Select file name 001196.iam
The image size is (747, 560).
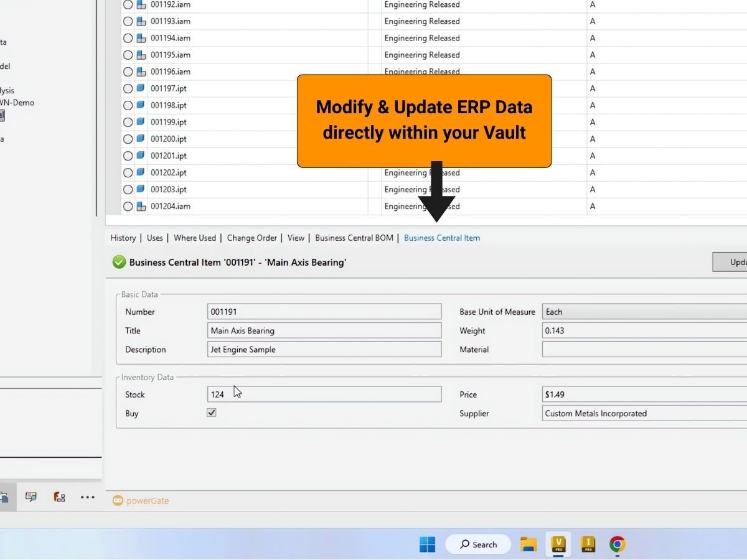(x=171, y=72)
